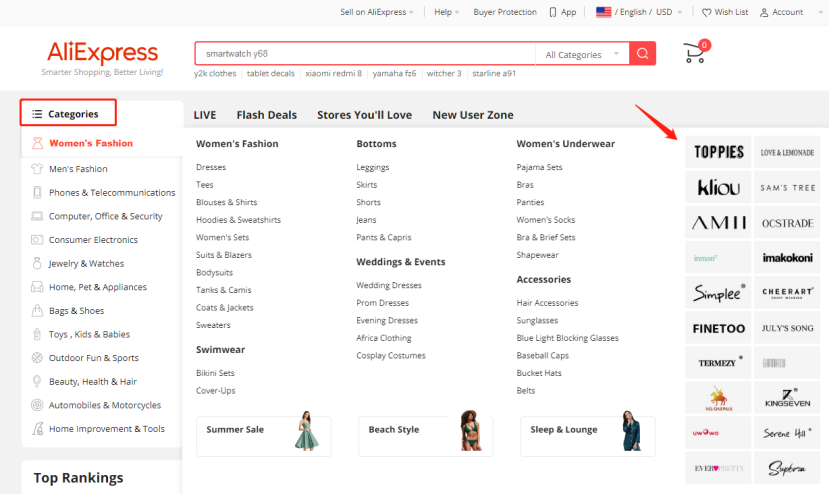The height and width of the screenshot is (495, 829).
Task: Click the Buyer Protection link
Action: (505, 12)
